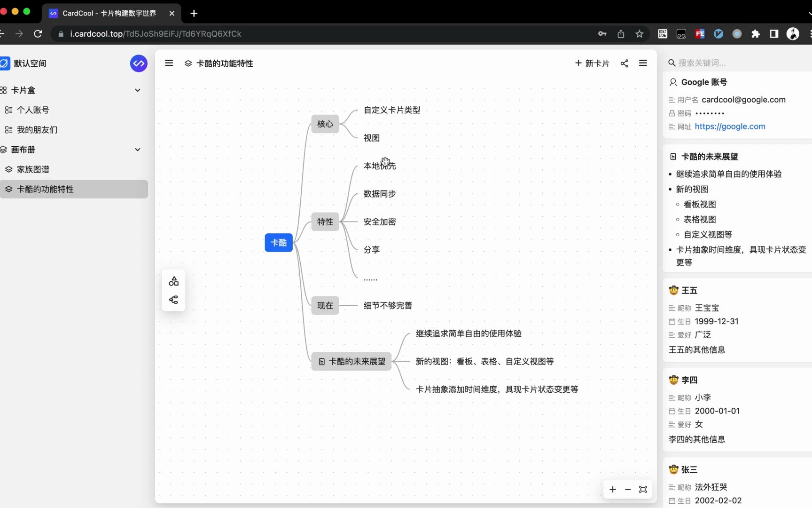Click the 数据同步 node text
Viewport: 812px width, 508px height.
[380, 194]
